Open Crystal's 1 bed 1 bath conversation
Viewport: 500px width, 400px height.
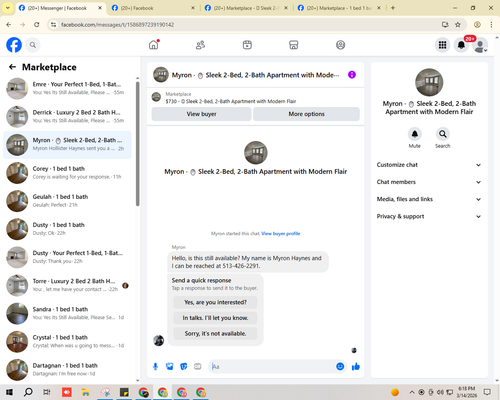coord(67,341)
